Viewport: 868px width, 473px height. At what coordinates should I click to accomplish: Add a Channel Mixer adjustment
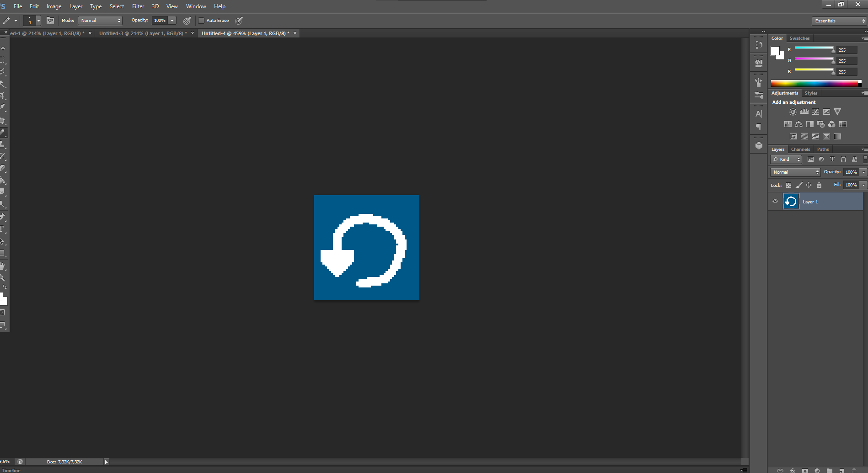[x=831, y=124]
